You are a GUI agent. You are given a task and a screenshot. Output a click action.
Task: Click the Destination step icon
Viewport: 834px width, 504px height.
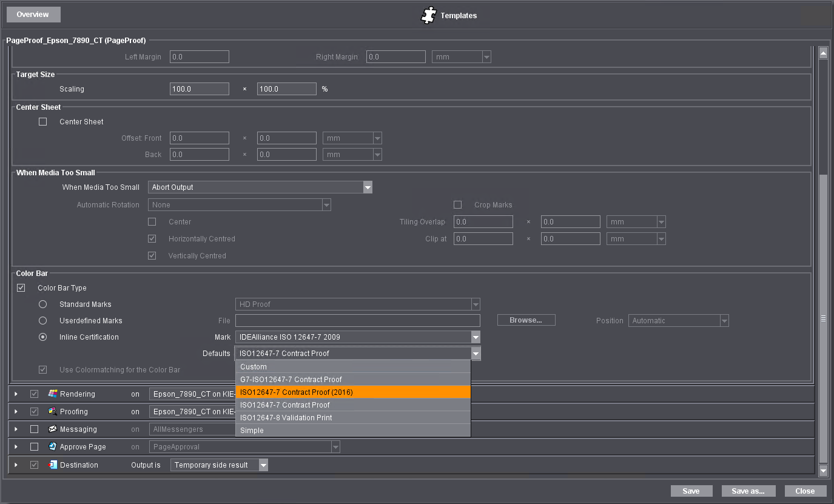click(x=53, y=465)
